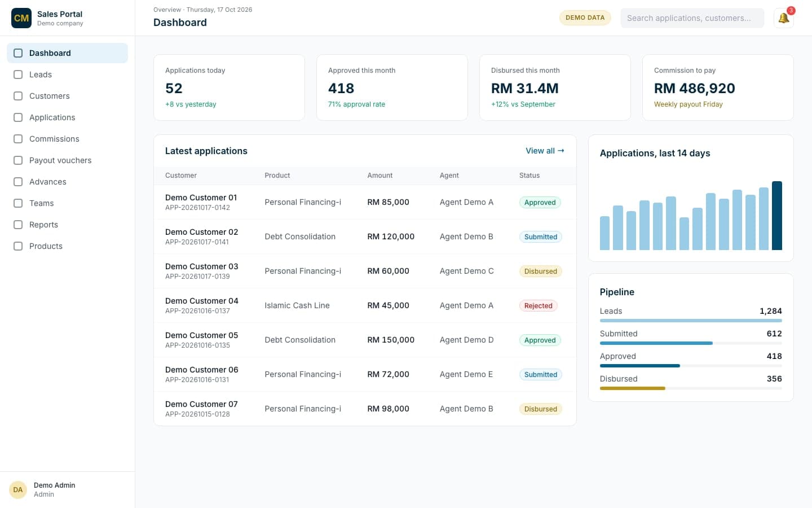Screen dimensions: 812x508
Task: Click the Dashboard sidebar icon
Action: click(18, 53)
